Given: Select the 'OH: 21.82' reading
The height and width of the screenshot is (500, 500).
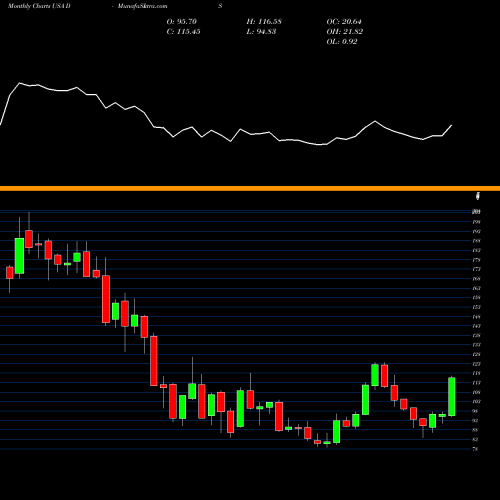Looking at the screenshot, I should click(345, 32).
